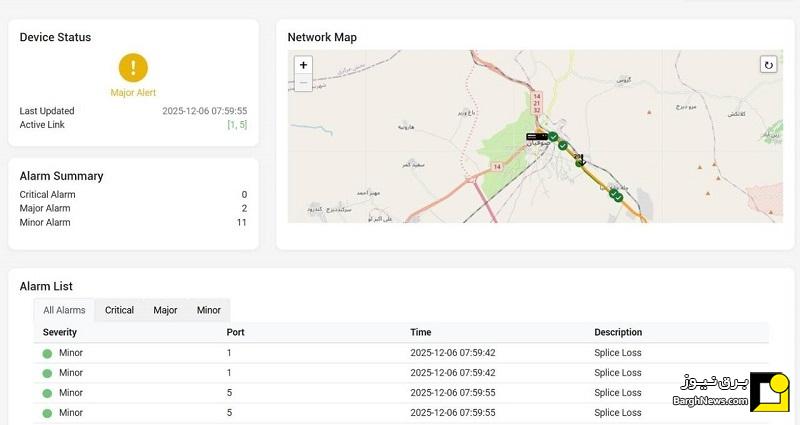
Task: Click the green check marker touching the device icon
Action: [x=553, y=137]
